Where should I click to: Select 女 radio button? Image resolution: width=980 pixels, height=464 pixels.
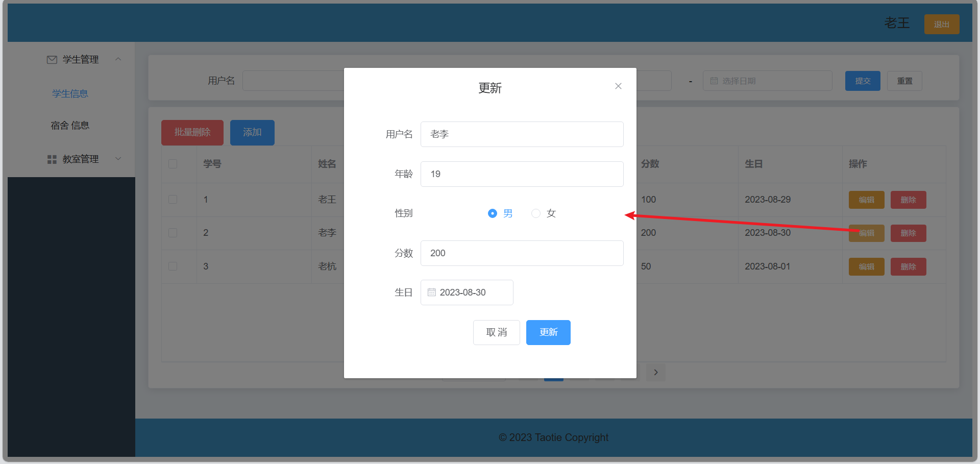tap(536, 213)
